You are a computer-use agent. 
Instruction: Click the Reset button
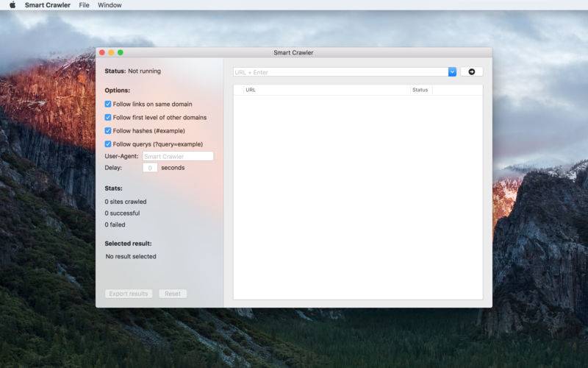click(173, 294)
